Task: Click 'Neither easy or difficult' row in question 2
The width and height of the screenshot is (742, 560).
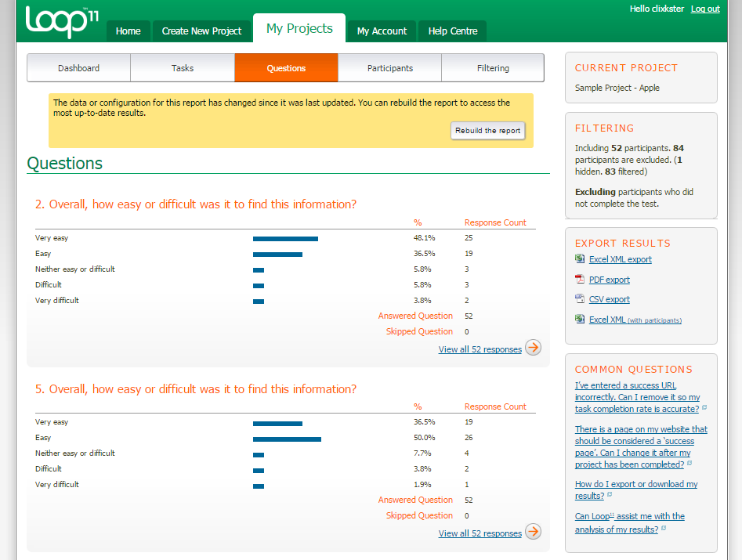Action: coord(285,269)
